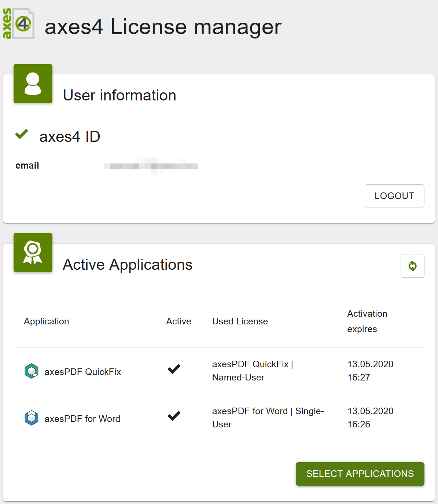438x504 pixels.
Task: Click the blurred email address value
Action: [x=151, y=166]
